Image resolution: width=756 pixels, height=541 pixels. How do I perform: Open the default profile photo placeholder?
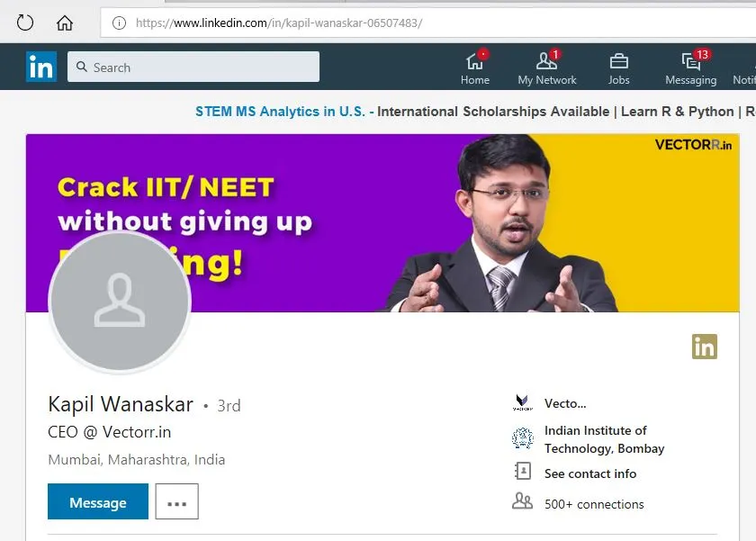pyautogui.click(x=120, y=302)
